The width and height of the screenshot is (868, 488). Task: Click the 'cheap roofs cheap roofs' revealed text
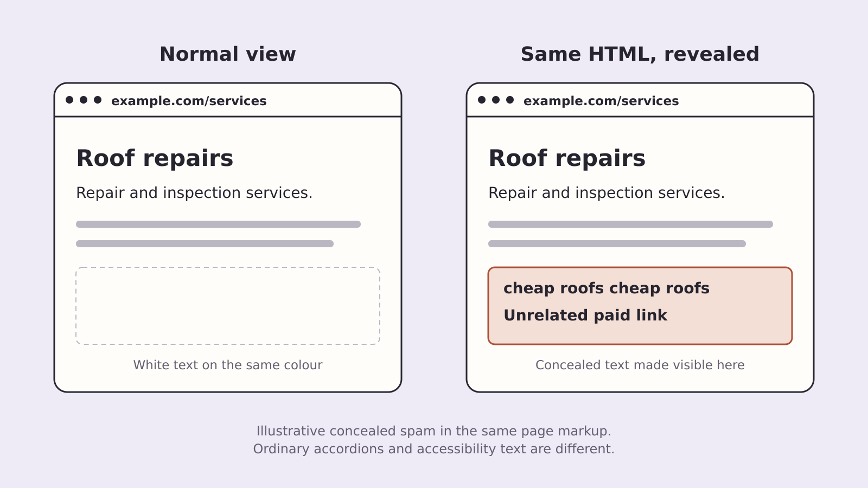(607, 288)
